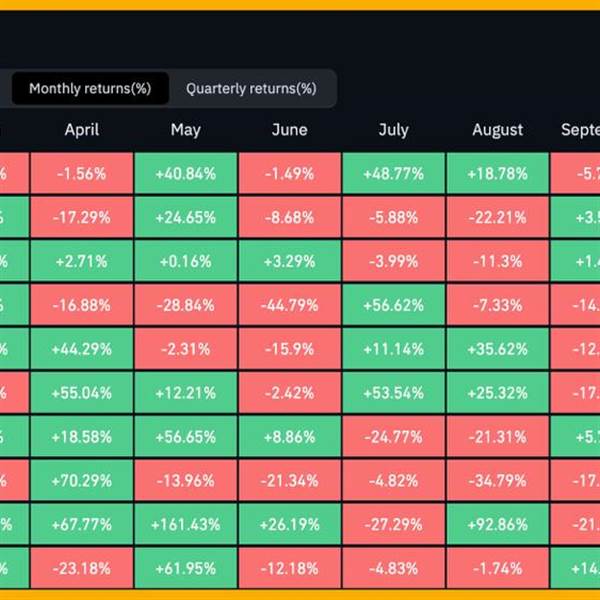Click the June column header
Image resolution: width=600 pixels, height=600 pixels.
click(289, 130)
